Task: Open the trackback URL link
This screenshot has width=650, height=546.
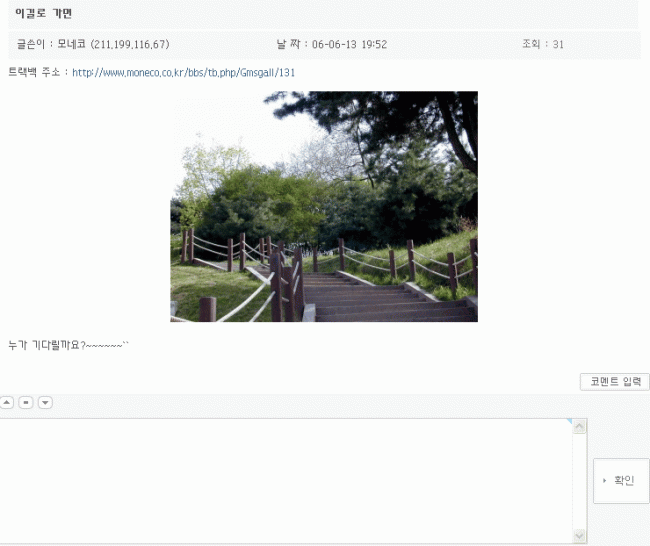Action: click(x=183, y=73)
